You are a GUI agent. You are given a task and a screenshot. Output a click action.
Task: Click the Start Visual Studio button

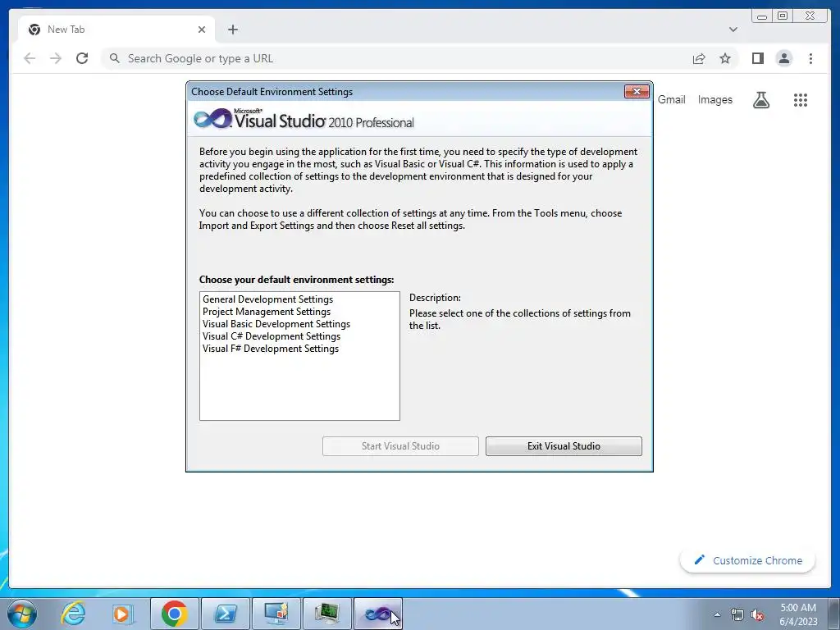coord(400,446)
